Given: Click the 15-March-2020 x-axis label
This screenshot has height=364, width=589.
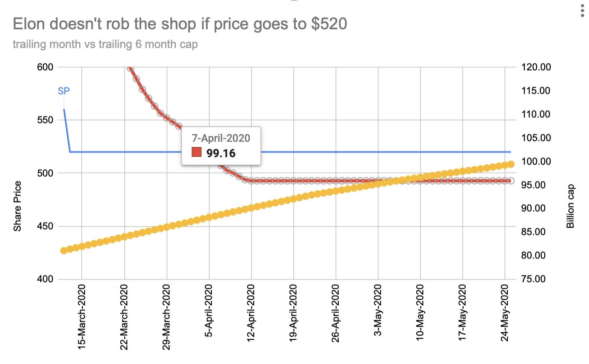Looking at the screenshot, I should 82,317.
